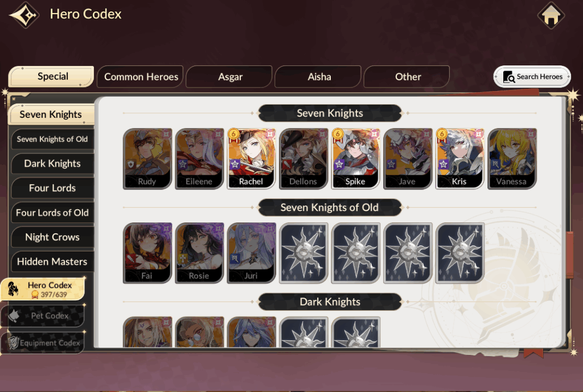Click the first locked hero slot in Seven Knights of Old
This screenshot has width=583, height=392.
[x=303, y=253]
